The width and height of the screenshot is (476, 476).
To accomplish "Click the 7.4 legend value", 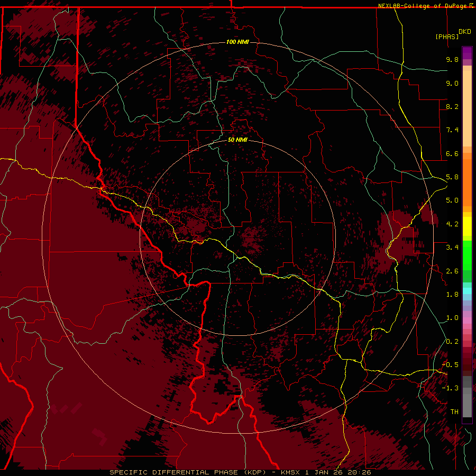I will point(452,130).
